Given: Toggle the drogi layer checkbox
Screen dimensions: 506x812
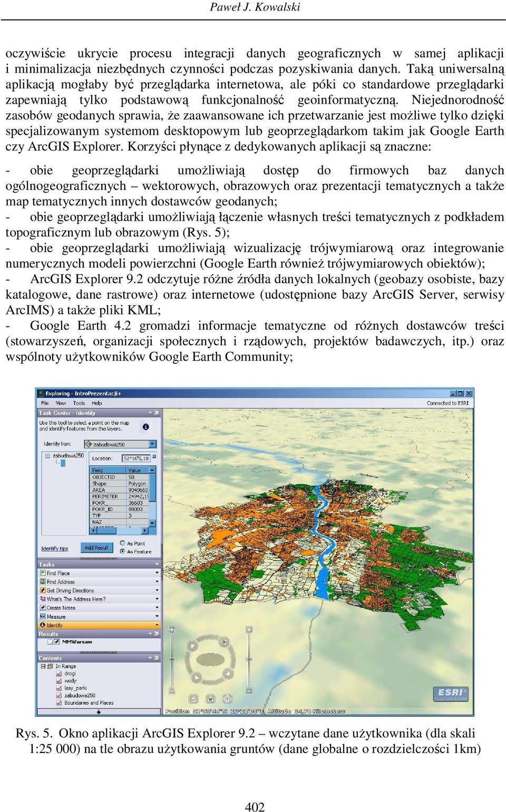Looking at the screenshot, I should click(59, 674).
